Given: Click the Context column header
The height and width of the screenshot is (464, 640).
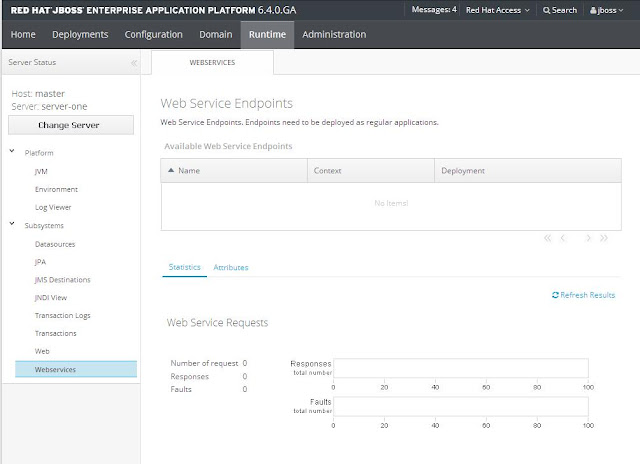Looking at the screenshot, I should click(x=371, y=171).
